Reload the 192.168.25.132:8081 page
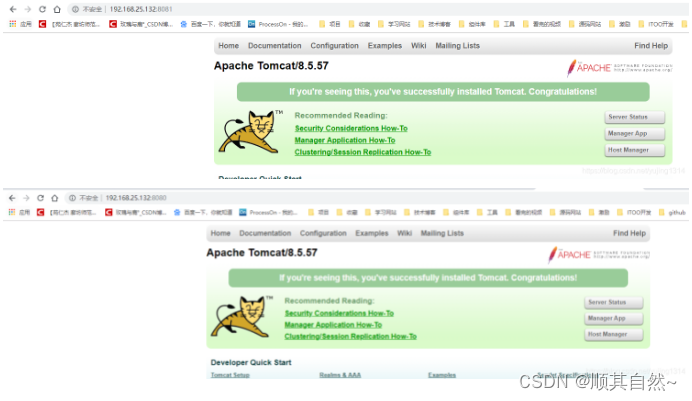The height and width of the screenshot is (401, 692). (42, 9)
